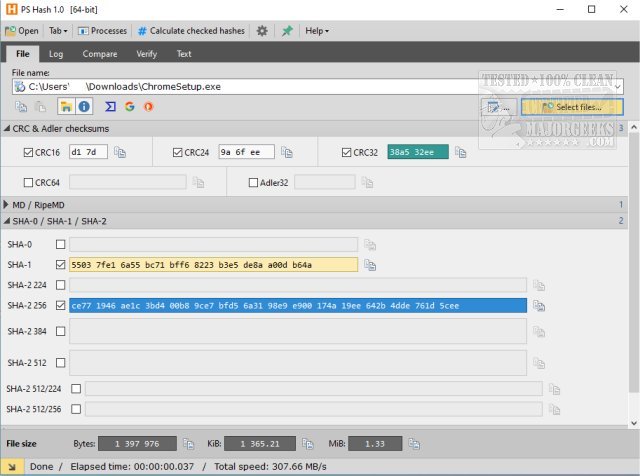Copy the CRC32 value
This screenshot has height=476, width=640.
point(460,152)
